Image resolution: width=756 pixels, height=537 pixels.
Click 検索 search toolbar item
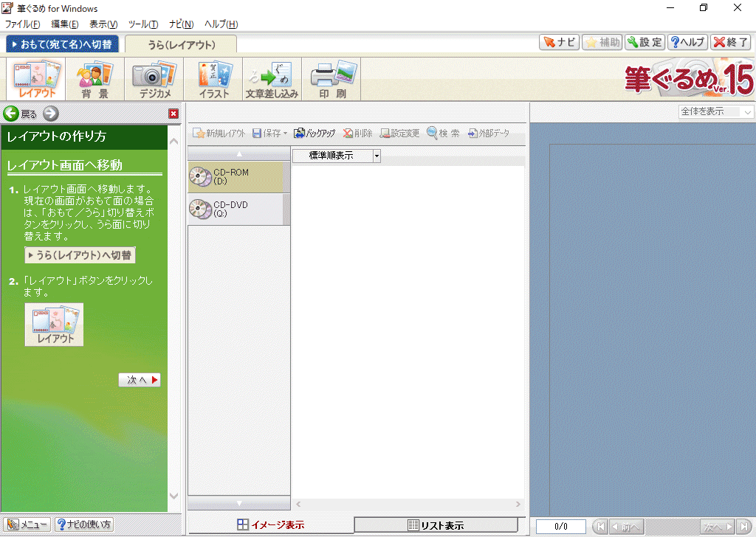[443, 134]
